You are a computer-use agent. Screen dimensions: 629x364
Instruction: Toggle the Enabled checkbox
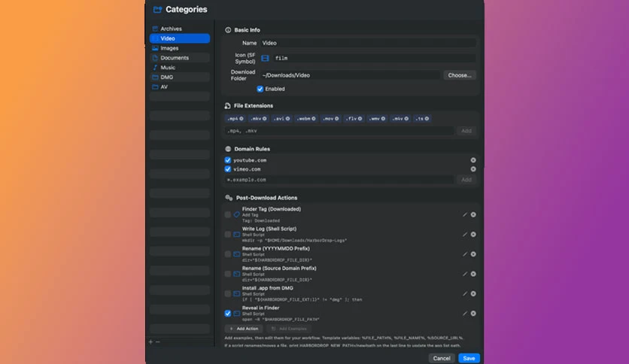click(x=260, y=89)
